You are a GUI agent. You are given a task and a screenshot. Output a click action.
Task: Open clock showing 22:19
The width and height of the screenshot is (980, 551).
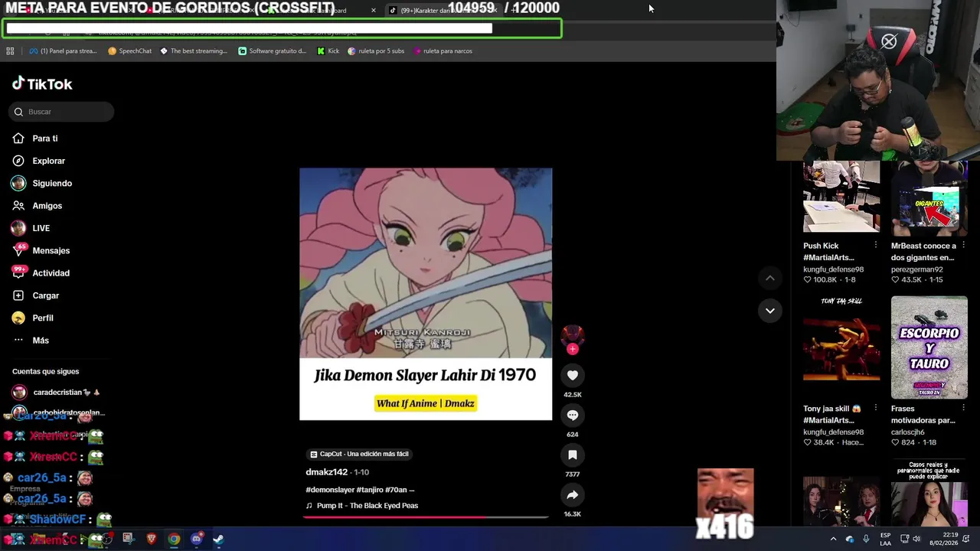[x=946, y=539]
